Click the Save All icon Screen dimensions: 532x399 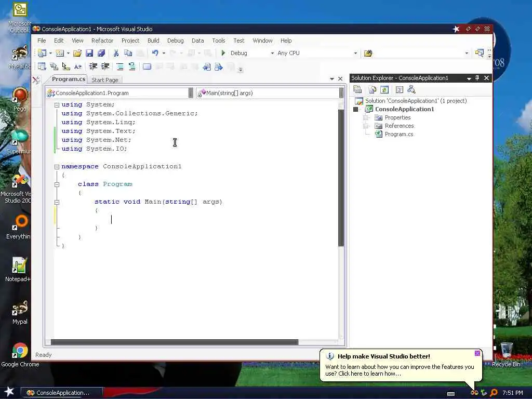tap(101, 53)
